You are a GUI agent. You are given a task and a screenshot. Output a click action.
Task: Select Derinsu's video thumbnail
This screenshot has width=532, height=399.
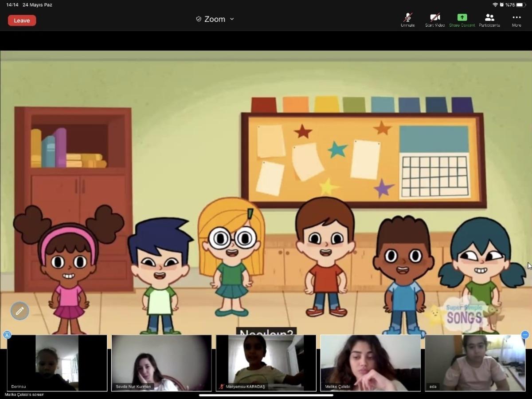coord(57,363)
